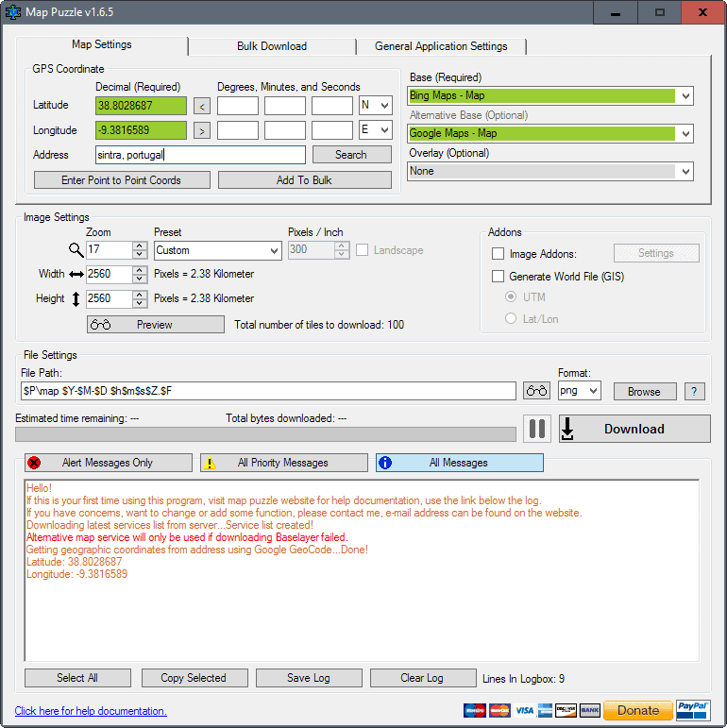Click the PayPal logo icon
Image resolution: width=727 pixels, height=728 pixels.
[694, 710]
